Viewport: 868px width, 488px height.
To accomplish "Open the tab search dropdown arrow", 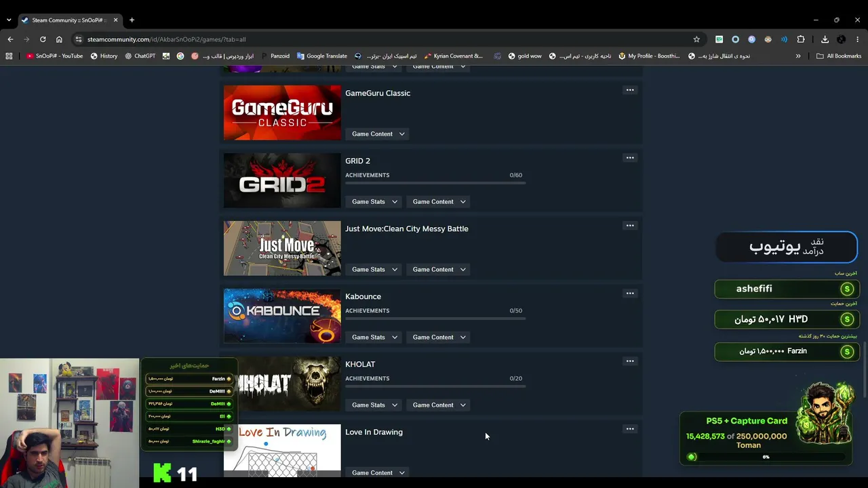I will tap(9, 20).
